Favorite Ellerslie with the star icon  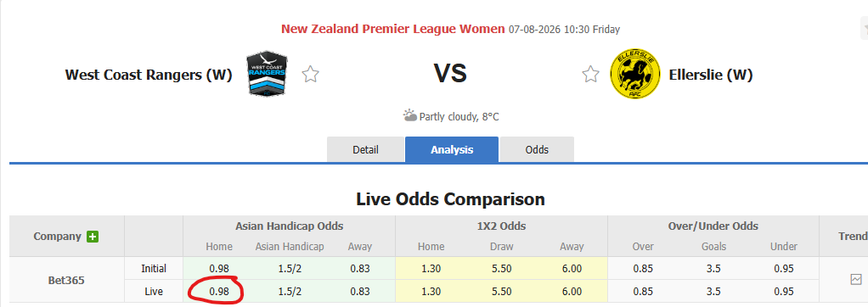pyautogui.click(x=590, y=74)
